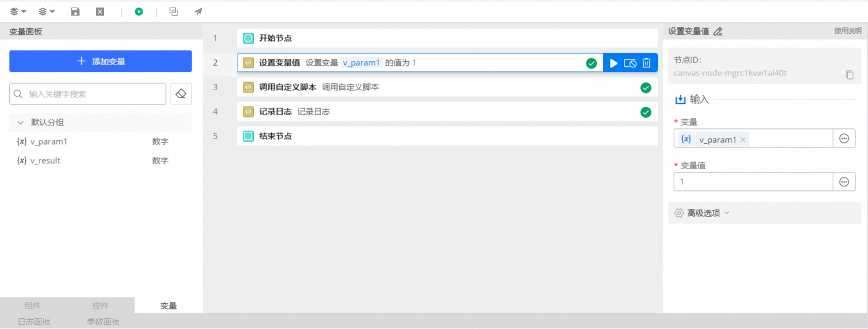Screen dimensions: 868x329
Task: Select the 调用自定义脚本 node row
Action: pos(447,87)
